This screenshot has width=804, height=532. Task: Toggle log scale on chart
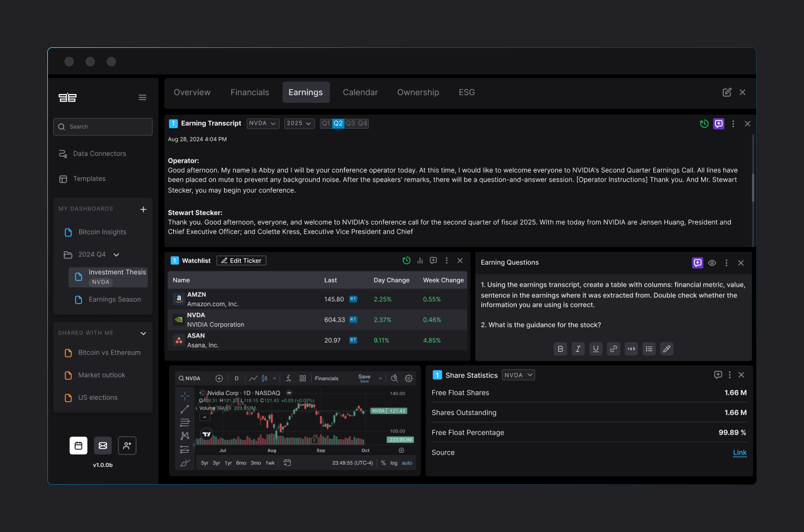pos(394,463)
